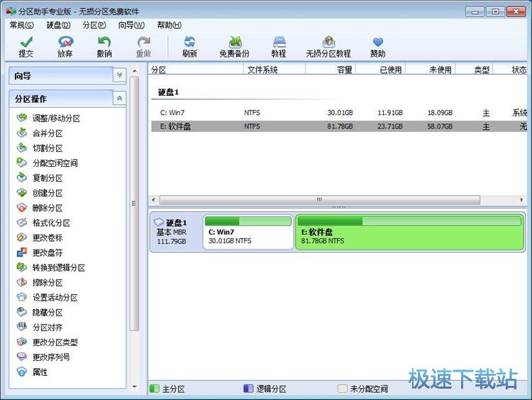Select 更改序列号 operation
The height and width of the screenshot is (400, 532).
pyautogui.click(x=43, y=357)
